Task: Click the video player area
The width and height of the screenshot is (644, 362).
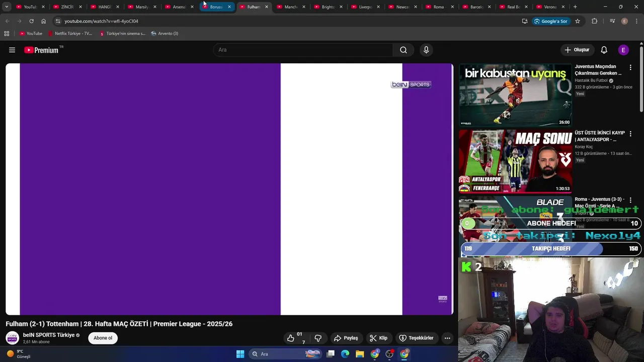Action: pyautogui.click(x=229, y=189)
